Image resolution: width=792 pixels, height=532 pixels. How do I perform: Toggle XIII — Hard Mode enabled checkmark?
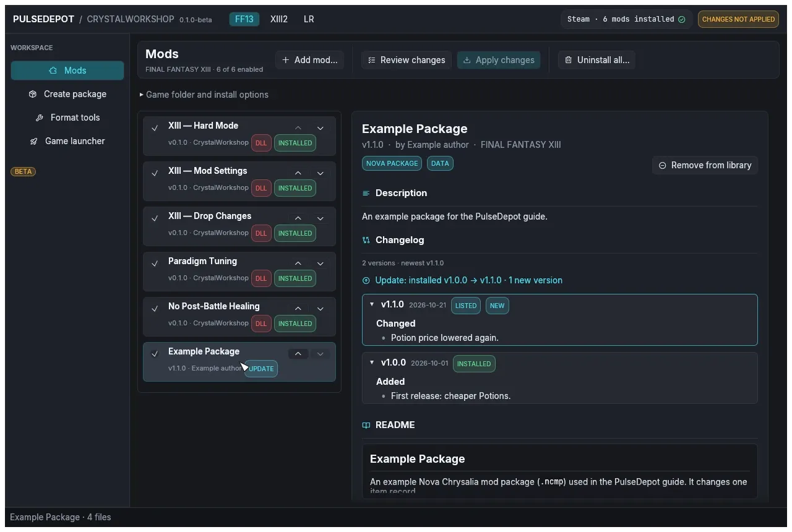coord(155,128)
